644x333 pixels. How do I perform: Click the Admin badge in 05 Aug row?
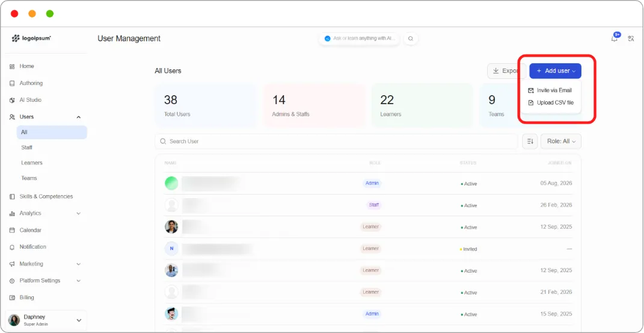tap(372, 183)
